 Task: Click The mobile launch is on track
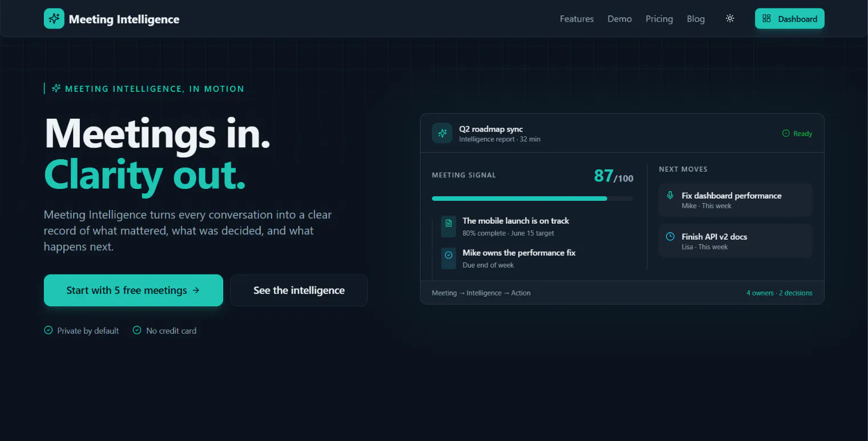point(516,221)
